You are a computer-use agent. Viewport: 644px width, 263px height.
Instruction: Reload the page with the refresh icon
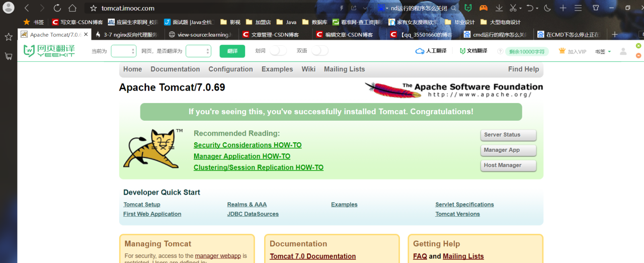(x=57, y=8)
